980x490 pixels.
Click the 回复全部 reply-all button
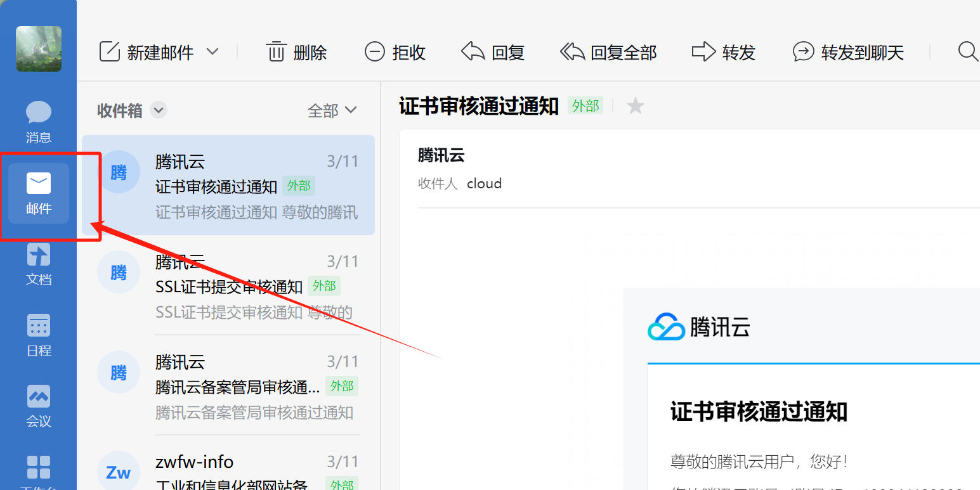pos(608,52)
